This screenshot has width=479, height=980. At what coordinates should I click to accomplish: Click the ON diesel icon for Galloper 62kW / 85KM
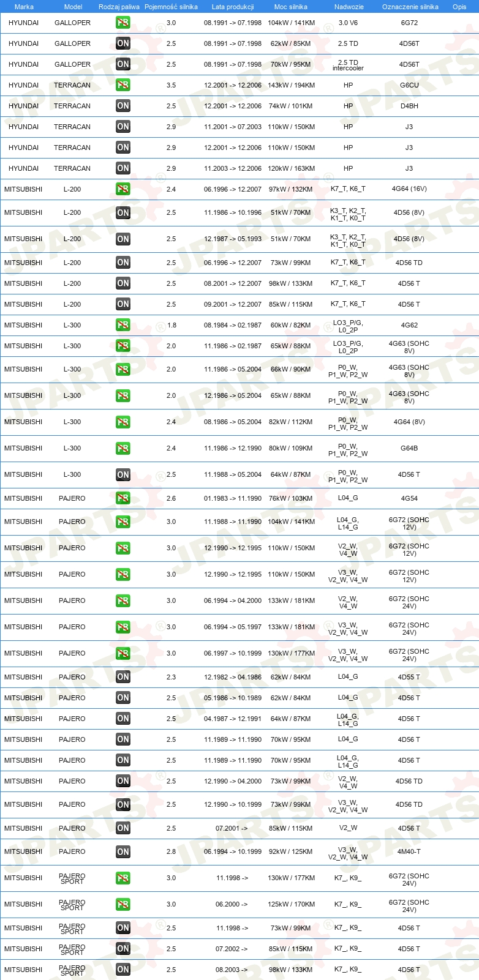[x=123, y=43]
